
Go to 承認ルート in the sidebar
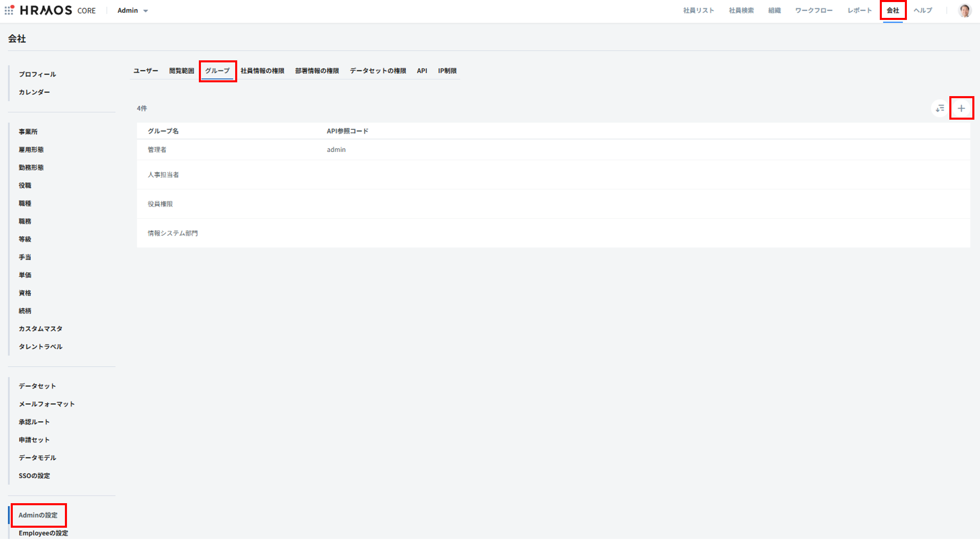[34, 422]
